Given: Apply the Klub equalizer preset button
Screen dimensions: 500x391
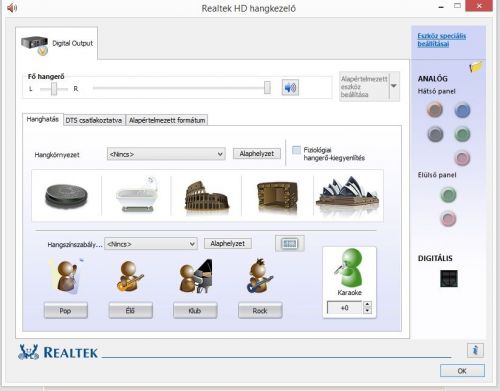Looking at the screenshot, I should (x=195, y=311).
